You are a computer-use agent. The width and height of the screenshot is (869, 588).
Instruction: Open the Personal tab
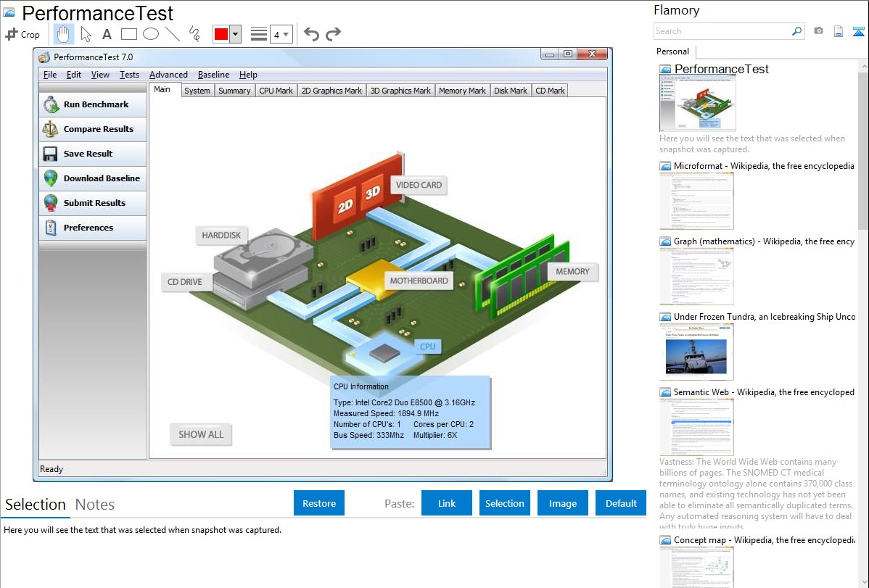pos(672,51)
